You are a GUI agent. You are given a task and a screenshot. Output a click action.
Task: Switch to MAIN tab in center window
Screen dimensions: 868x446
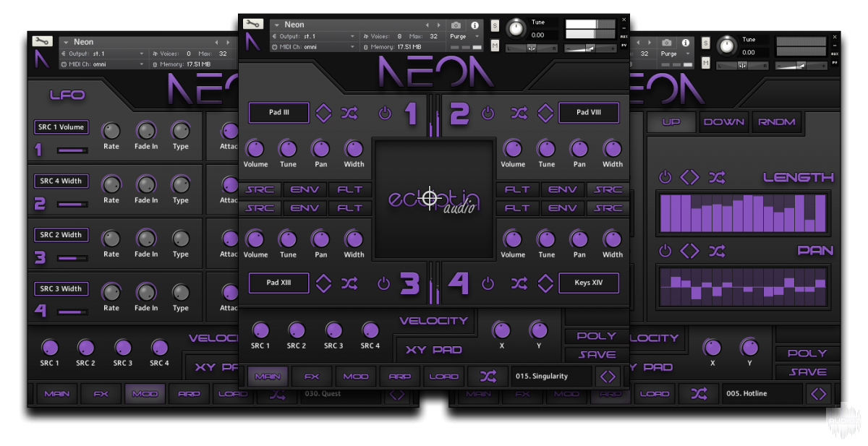(x=268, y=377)
